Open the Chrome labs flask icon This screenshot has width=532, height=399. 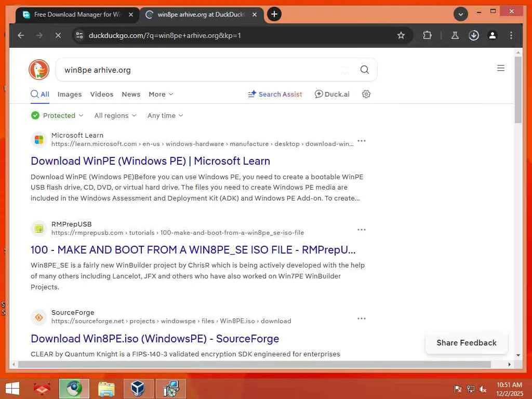click(x=455, y=35)
